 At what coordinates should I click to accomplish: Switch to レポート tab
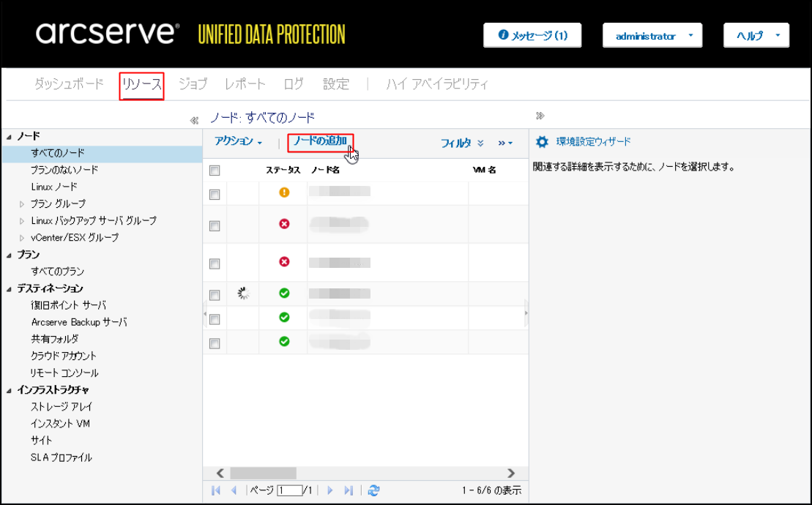click(x=245, y=84)
